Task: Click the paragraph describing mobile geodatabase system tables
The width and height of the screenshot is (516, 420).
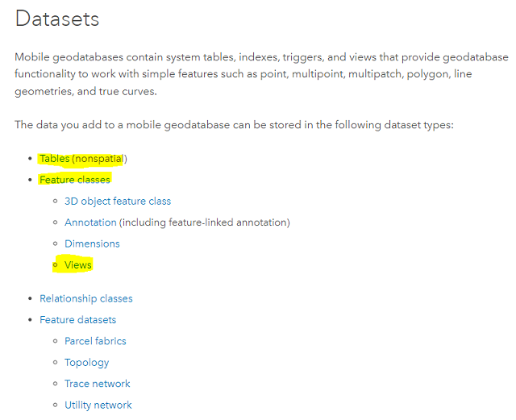Action: click(258, 74)
